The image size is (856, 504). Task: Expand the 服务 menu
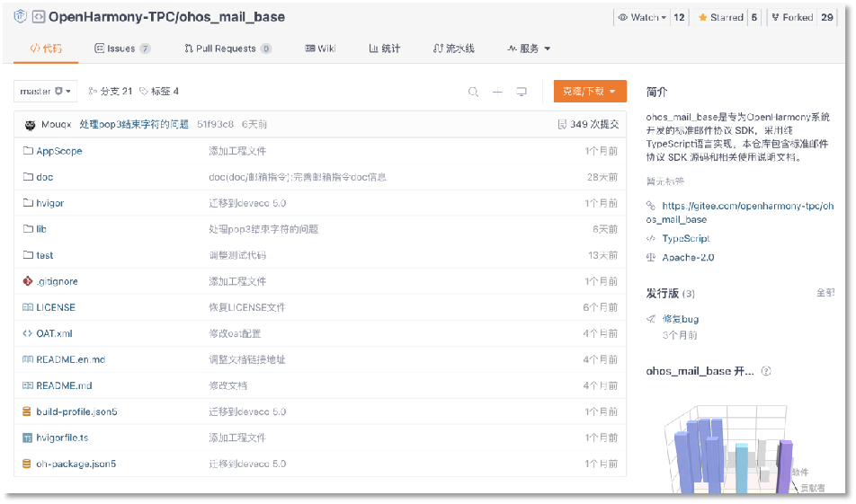529,49
